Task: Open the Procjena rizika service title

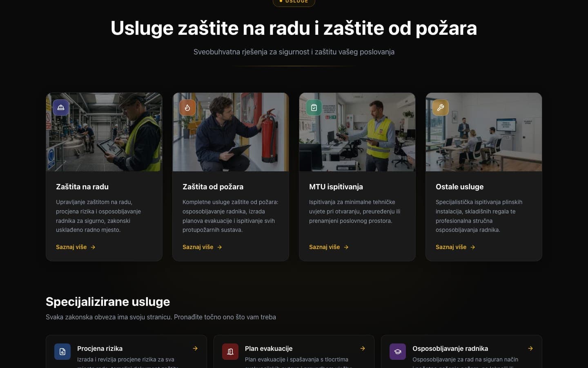Action: point(100,348)
